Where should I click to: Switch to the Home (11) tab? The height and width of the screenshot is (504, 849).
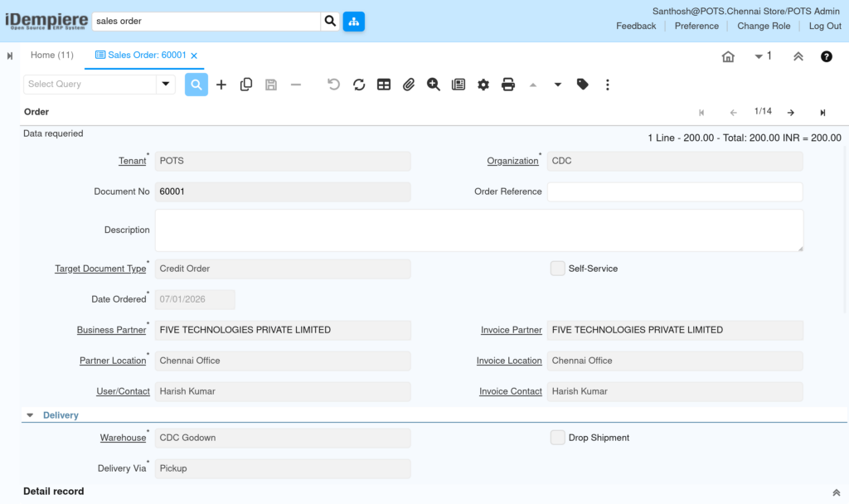[x=52, y=56]
